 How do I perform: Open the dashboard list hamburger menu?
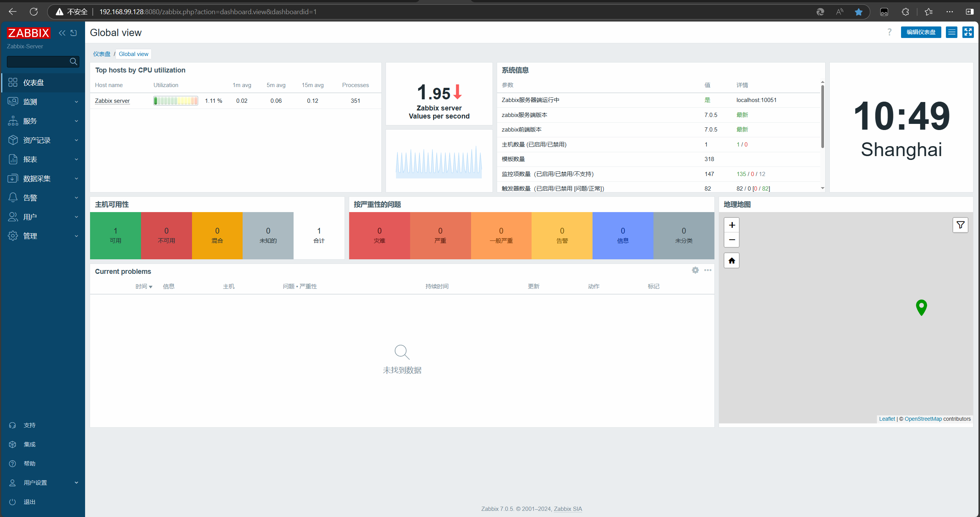coord(952,32)
